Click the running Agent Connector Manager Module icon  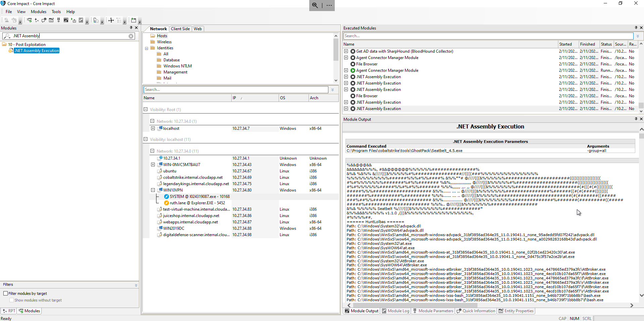(353, 70)
